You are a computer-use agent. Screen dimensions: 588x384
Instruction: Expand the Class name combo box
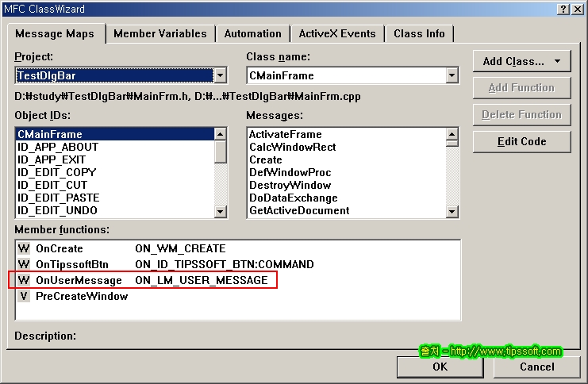click(452, 76)
